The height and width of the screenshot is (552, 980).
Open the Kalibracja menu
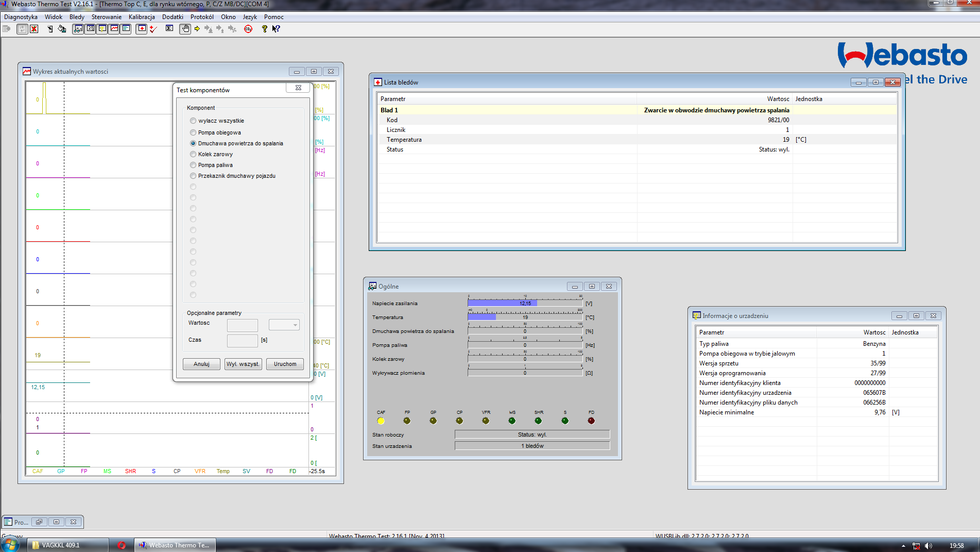[142, 17]
